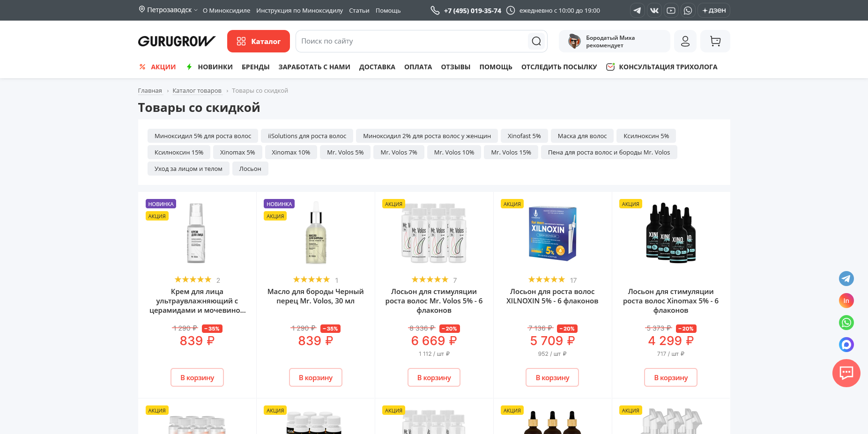This screenshot has height=434, width=868.
Task: Open the floating green WhatsApp icon
Action: point(846,323)
